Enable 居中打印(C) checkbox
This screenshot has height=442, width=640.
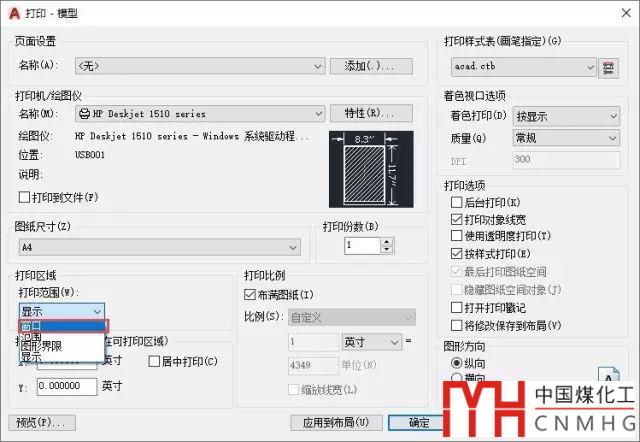(154, 361)
